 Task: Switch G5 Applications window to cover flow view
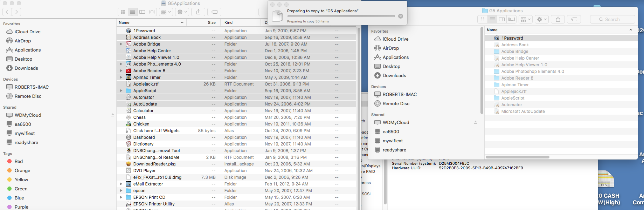[x=512, y=19]
